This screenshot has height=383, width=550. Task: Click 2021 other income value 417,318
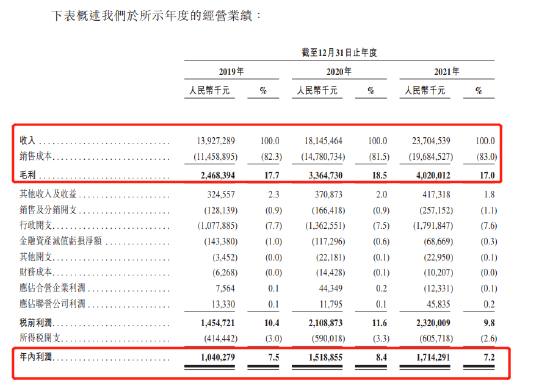(x=436, y=194)
